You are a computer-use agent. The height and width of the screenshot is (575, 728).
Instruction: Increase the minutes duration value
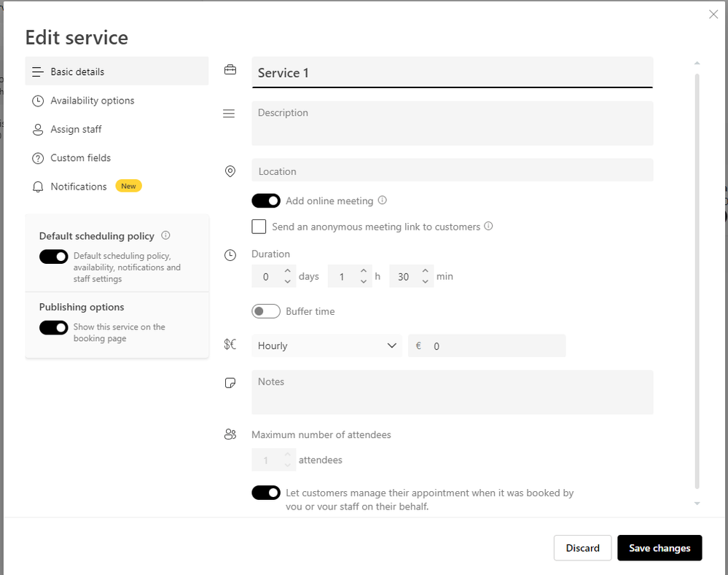click(x=426, y=271)
